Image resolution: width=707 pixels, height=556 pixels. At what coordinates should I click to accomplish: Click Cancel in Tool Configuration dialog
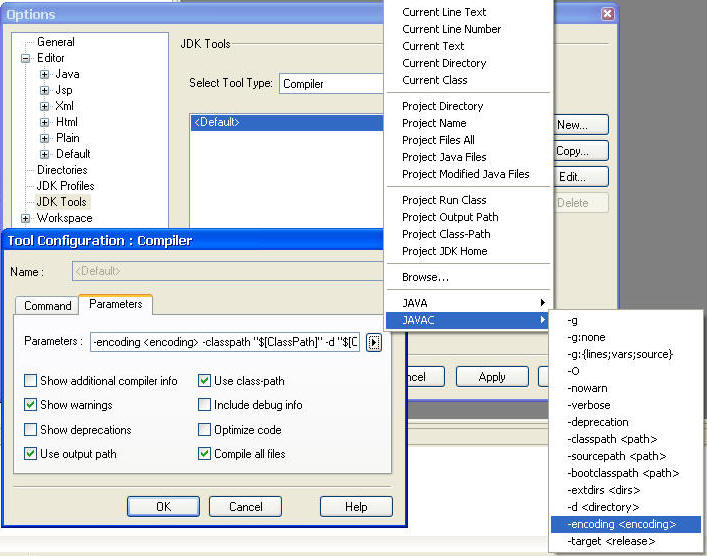point(246,507)
